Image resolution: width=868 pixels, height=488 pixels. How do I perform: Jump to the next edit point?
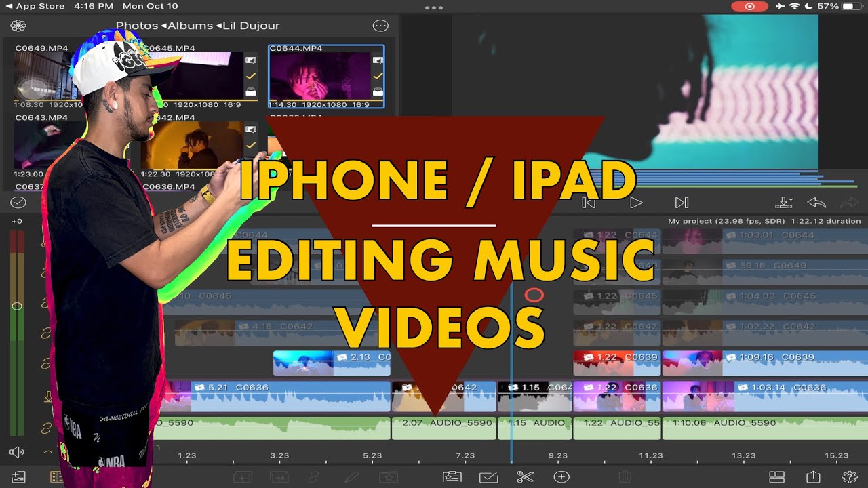(682, 203)
